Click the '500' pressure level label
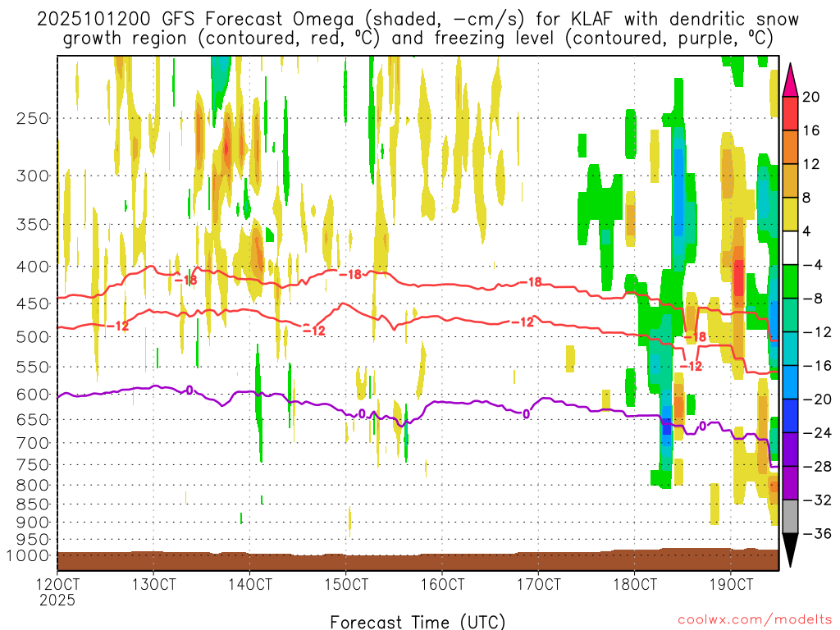Screen dimensions: 840x630 (x=33, y=337)
